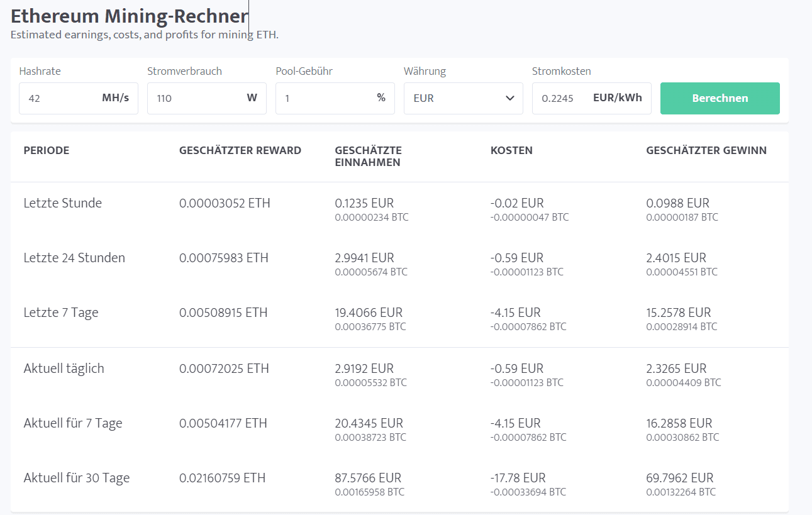Select the Letzte 7 Tage row label
The image size is (812, 515).
pyautogui.click(x=61, y=313)
